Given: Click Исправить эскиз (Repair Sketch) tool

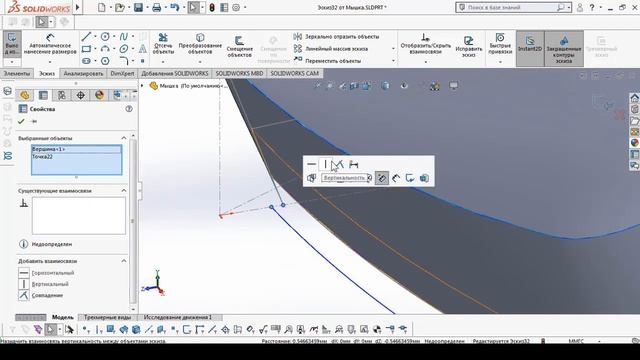Looking at the screenshot, I should click(469, 46).
